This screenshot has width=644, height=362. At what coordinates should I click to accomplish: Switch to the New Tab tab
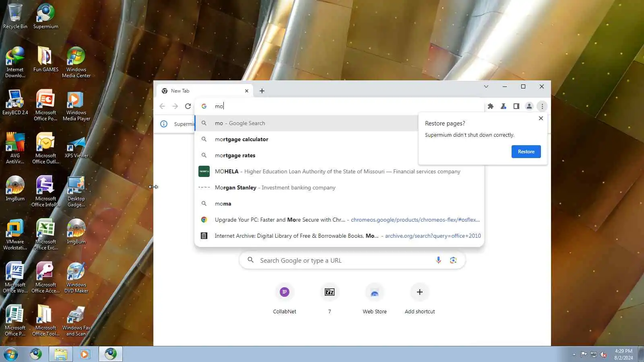coord(204,91)
